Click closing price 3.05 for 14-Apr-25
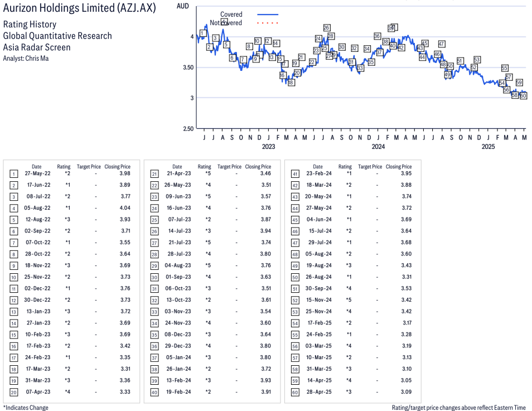This screenshot has width=532, height=411. [406, 380]
